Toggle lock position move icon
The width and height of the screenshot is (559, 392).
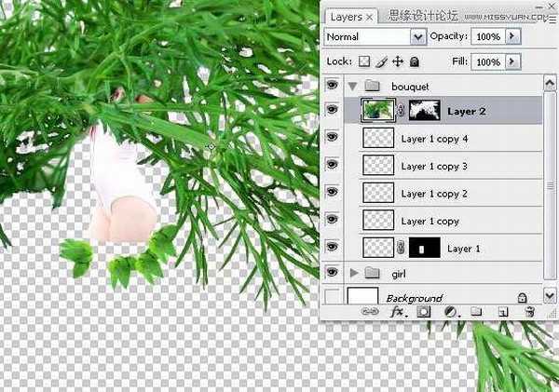point(398,61)
